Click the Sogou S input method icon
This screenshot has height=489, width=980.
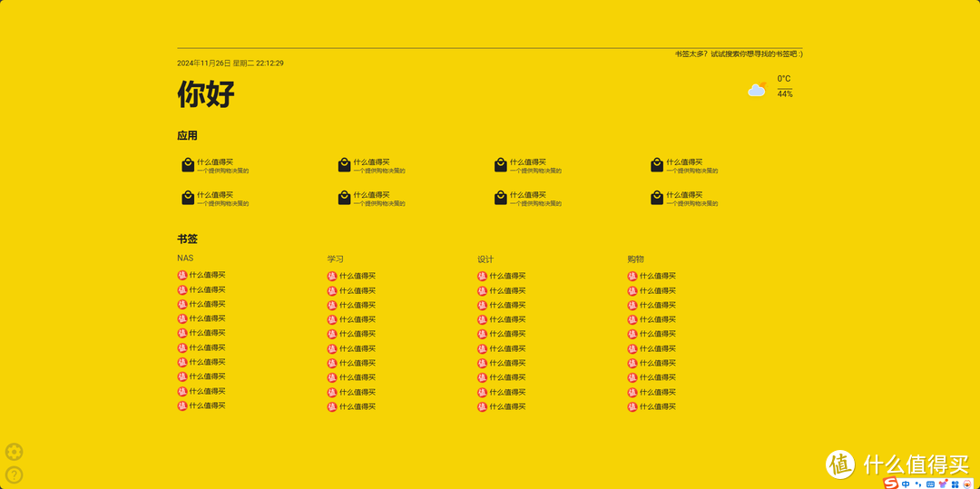coord(891,484)
